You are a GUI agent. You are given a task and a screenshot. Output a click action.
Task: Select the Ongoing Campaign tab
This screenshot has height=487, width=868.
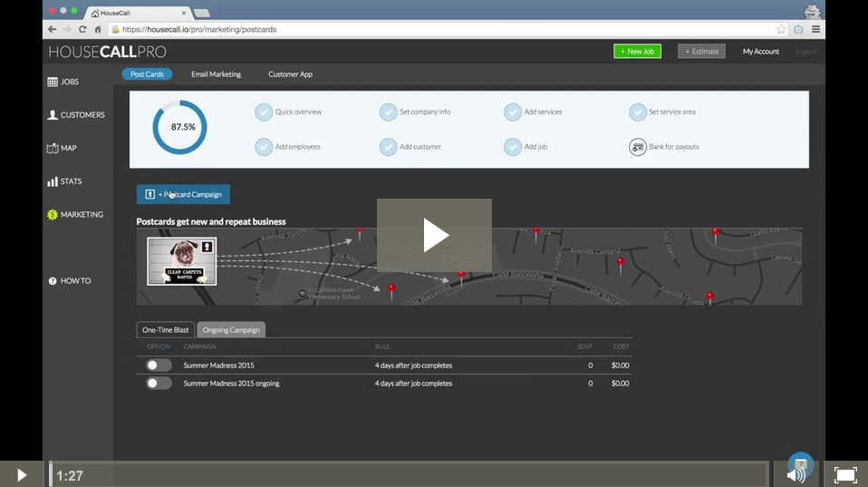(231, 329)
